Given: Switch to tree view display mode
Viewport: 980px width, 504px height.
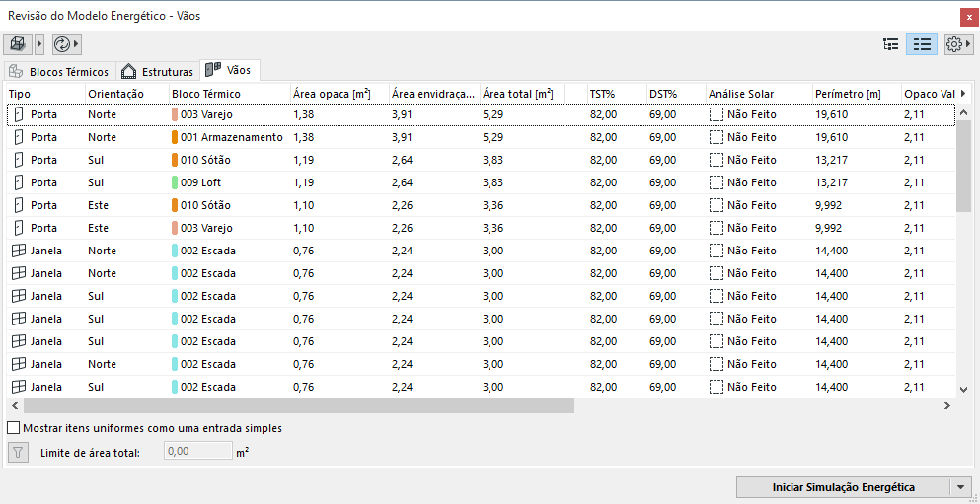Looking at the screenshot, I should click(891, 44).
